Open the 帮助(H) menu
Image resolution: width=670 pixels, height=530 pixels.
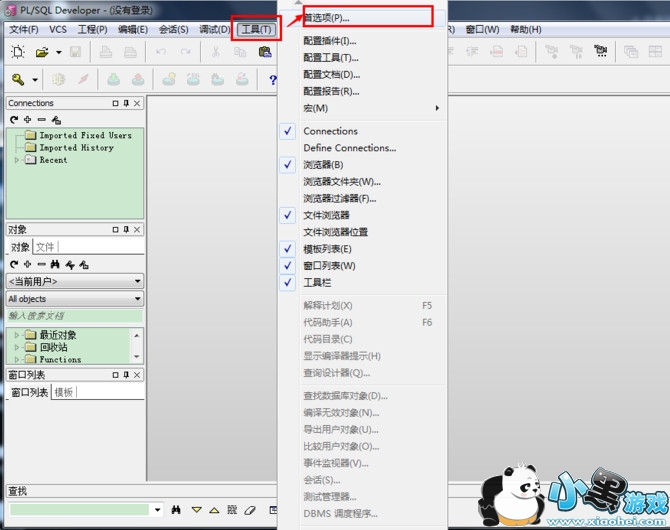526,29
